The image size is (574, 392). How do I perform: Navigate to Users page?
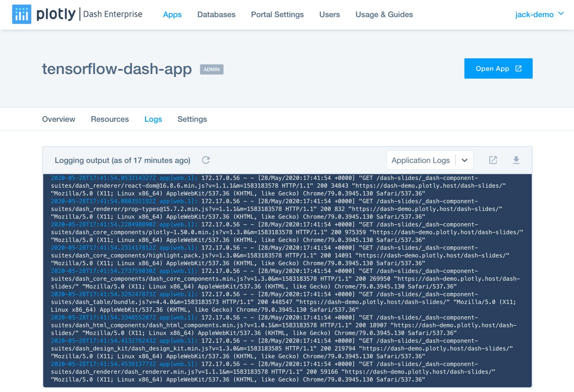(x=330, y=15)
